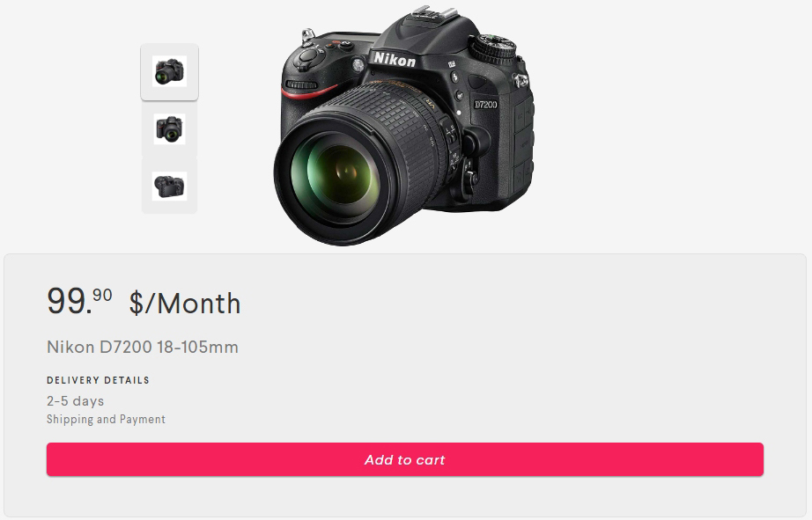This screenshot has height=520, width=812.
Task: Click the red grip accent on camera
Action: [309, 93]
